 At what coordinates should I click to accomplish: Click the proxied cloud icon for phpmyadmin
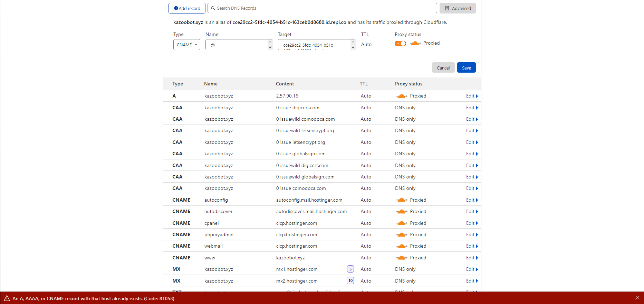pyautogui.click(x=402, y=234)
